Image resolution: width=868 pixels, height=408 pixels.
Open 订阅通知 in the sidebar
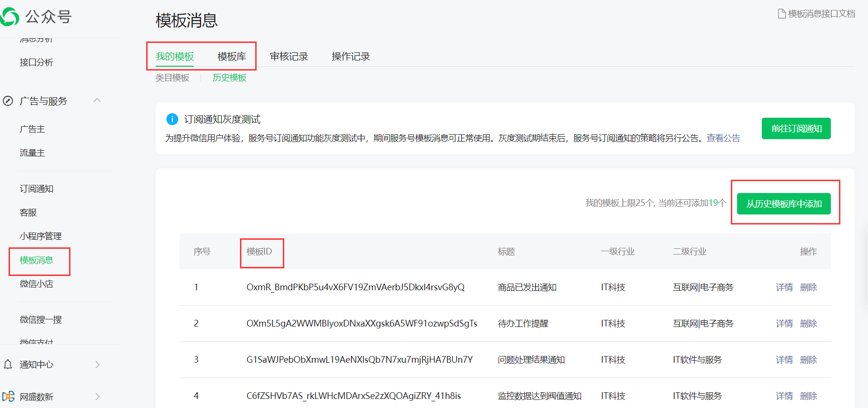point(37,189)
